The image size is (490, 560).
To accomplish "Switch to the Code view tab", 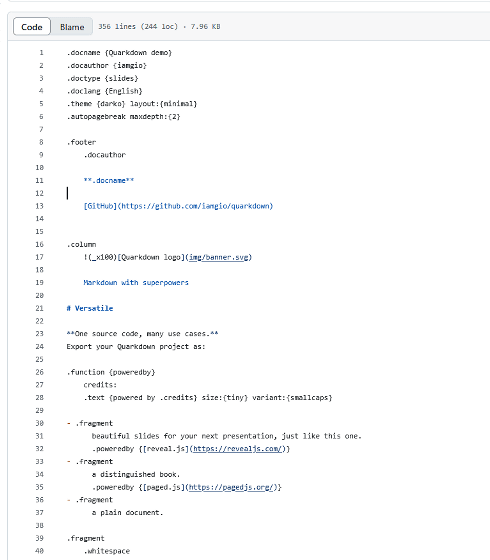I will pyautogui.click(x=32, y=27).
